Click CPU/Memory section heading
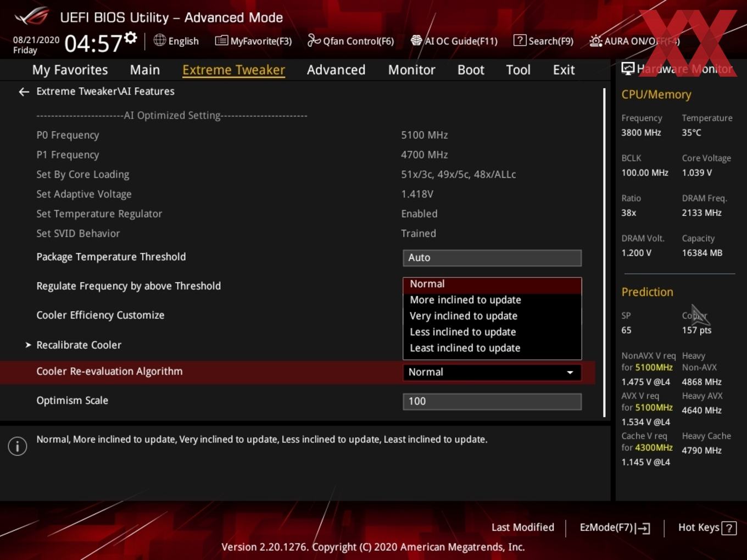The height and width of the screenshot is (560, 747). click(x=656, y=94)
